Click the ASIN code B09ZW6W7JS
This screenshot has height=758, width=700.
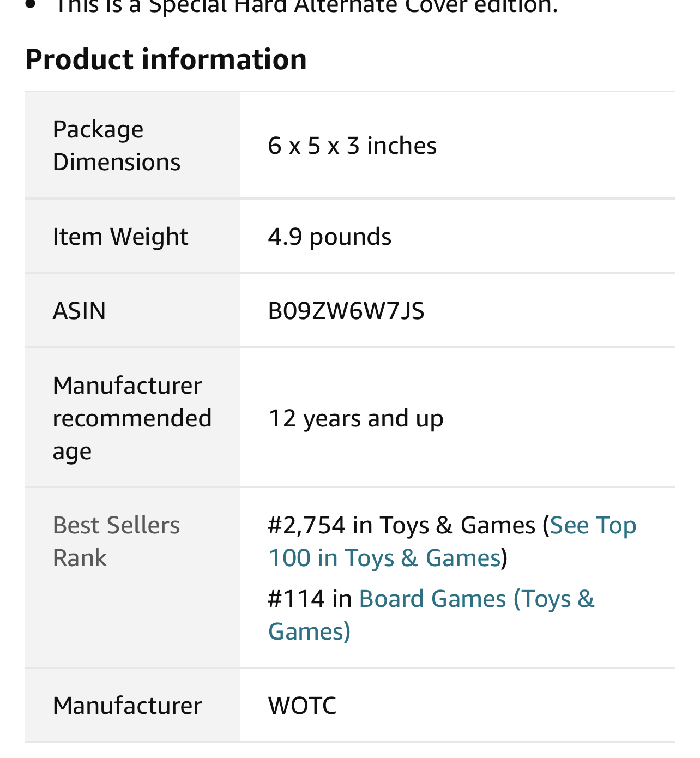pos(346,311)
